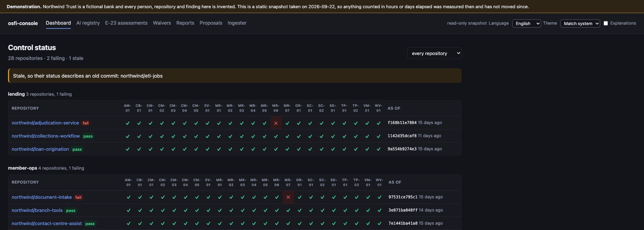Click WV-01 checkmark in branch-tools row

click(x=379, y=210)
